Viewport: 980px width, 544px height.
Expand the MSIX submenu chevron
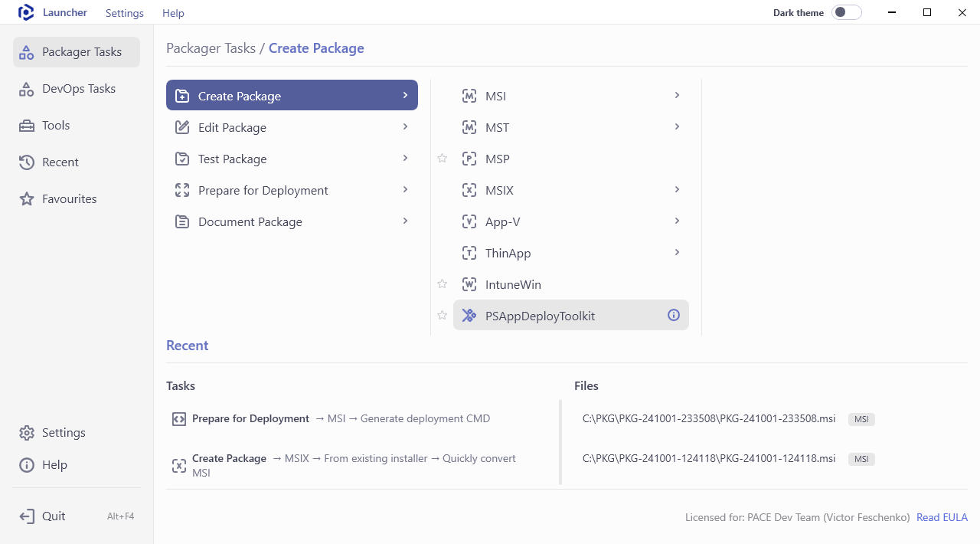[677, 189]
